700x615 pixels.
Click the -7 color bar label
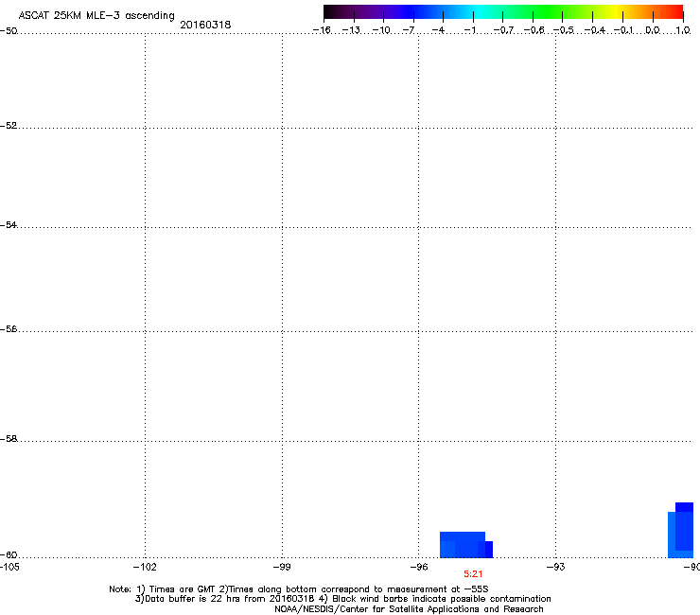409,30
